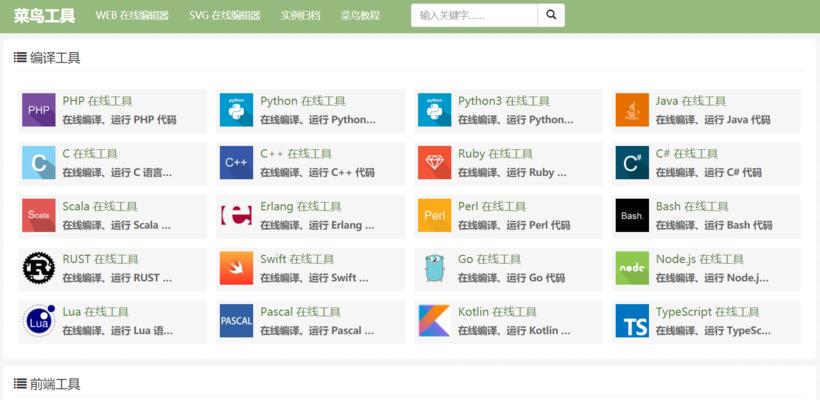Click description text 在线编译、运行 PHP 代码
Viewport: 820px width, 400px height.
pyautogui.click(x=119, y=120)
